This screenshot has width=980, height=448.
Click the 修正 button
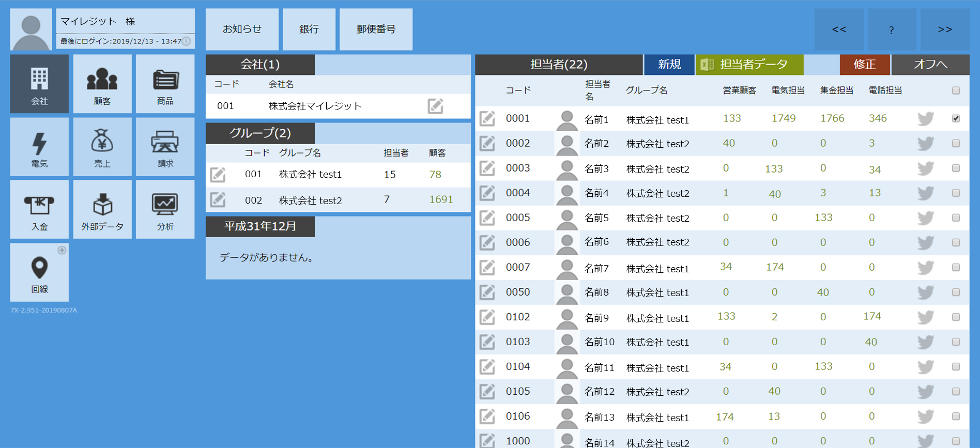tap(865, 65)
